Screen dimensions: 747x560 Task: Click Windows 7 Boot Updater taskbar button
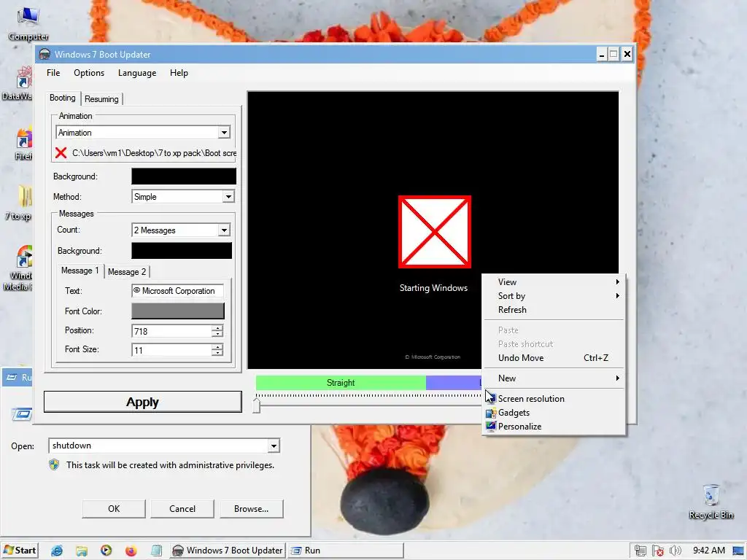point(228,551)
